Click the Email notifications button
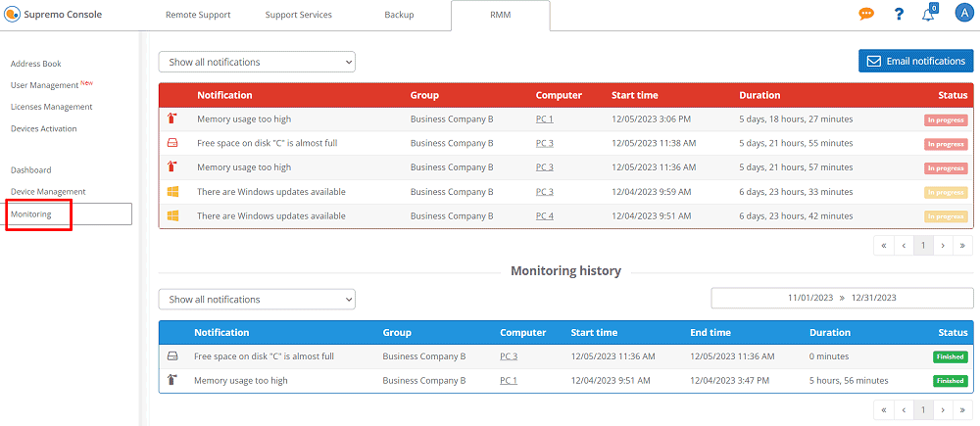This screenshot has height=426, width=980. (915, 62)
